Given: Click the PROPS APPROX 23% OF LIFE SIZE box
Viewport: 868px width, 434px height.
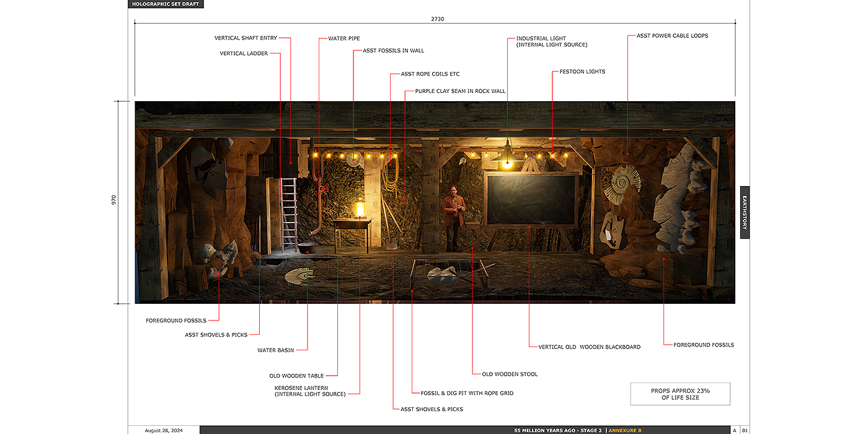Looking at the screenshot, I should click(680, 394).
